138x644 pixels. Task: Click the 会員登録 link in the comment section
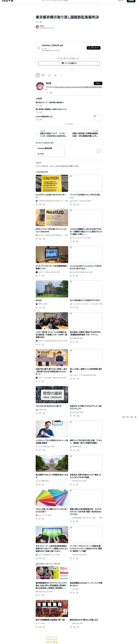point(64,166)
